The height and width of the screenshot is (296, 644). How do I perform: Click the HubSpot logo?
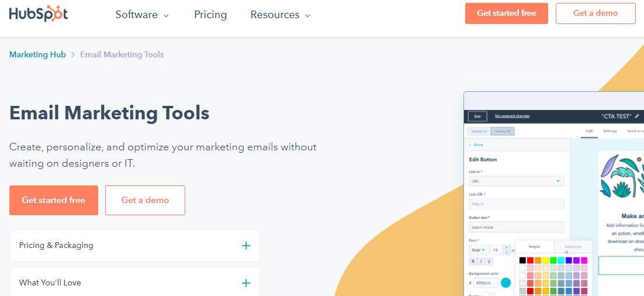(38, 14)
